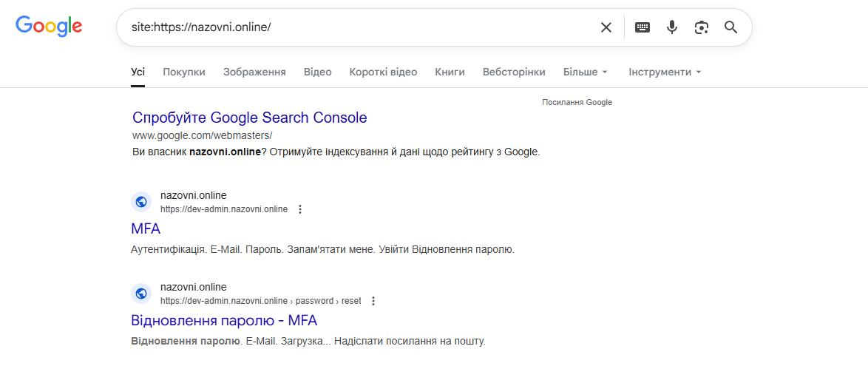The height and width of the screenshot is (383, 868).
Task: Open Відновлення паролю - MFA result title
Action: tap(224, 320)
